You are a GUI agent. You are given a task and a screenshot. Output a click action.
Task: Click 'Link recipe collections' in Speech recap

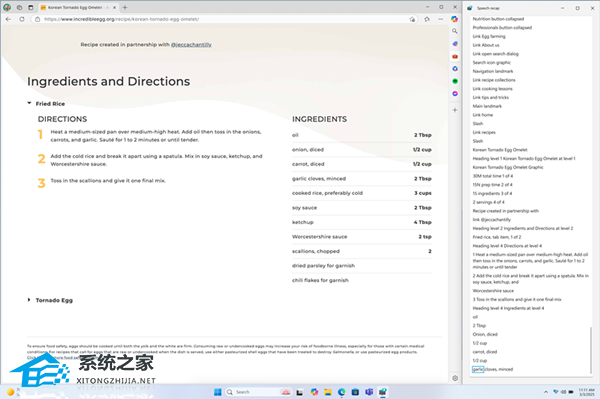494,80
